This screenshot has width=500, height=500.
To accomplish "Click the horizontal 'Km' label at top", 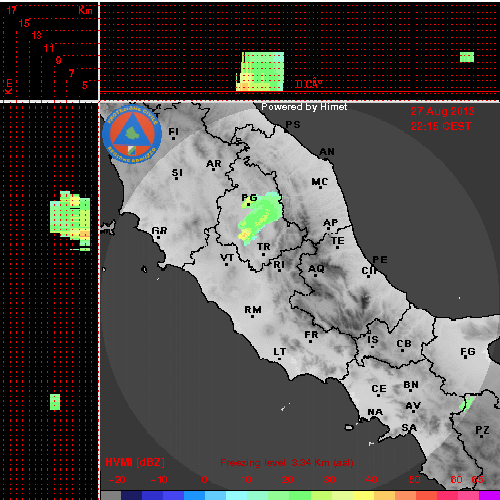I will (85, 10).
